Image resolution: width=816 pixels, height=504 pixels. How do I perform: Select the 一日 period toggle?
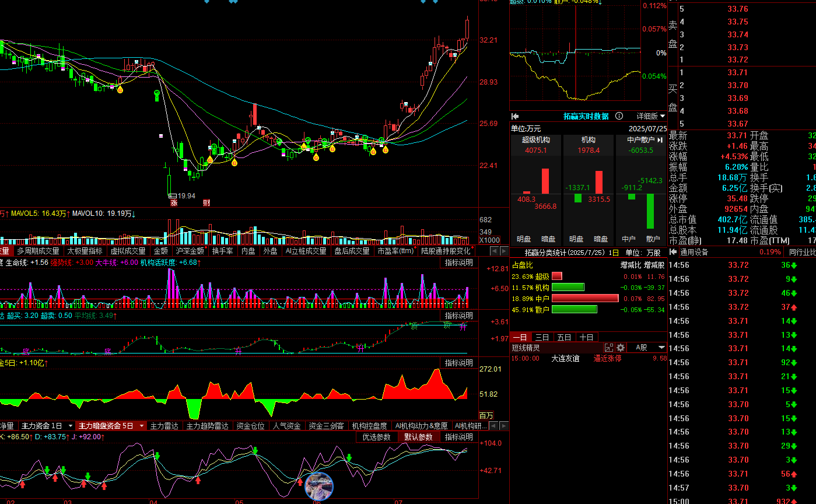point(520,337)
